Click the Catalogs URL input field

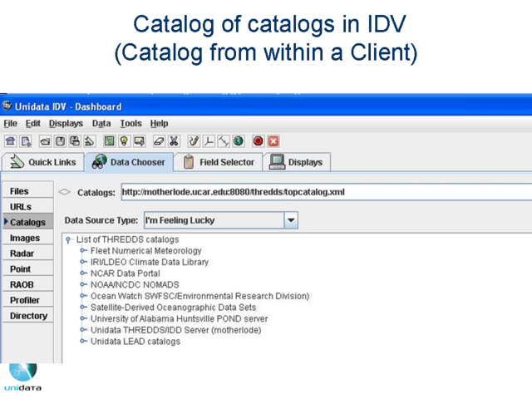tap(324, 192)
